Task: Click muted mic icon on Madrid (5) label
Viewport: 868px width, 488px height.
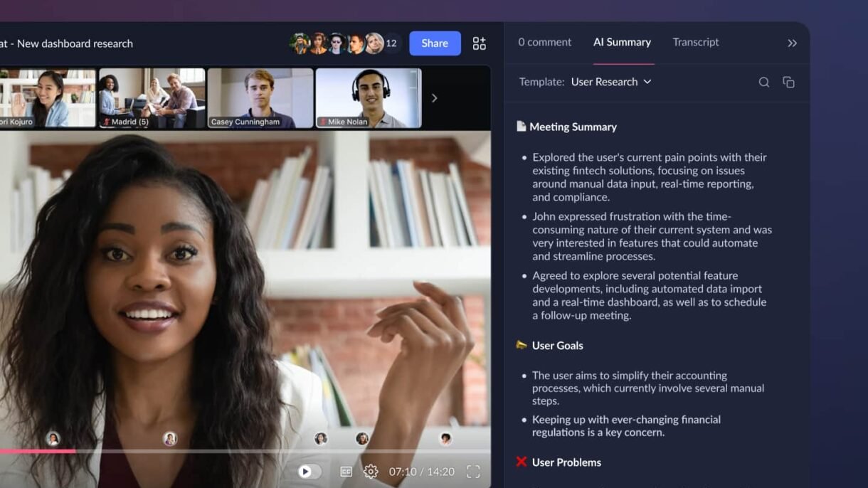Action: point(106,122)
